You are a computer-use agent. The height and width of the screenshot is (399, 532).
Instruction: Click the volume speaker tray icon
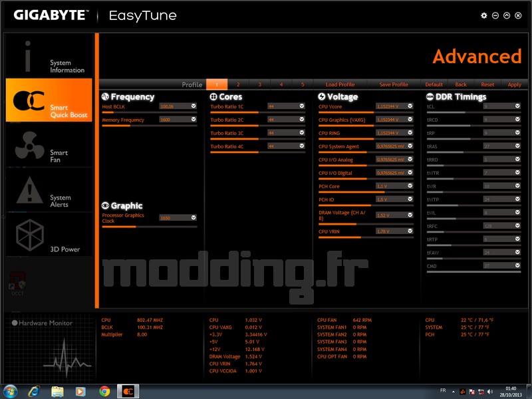click(489, 392)
